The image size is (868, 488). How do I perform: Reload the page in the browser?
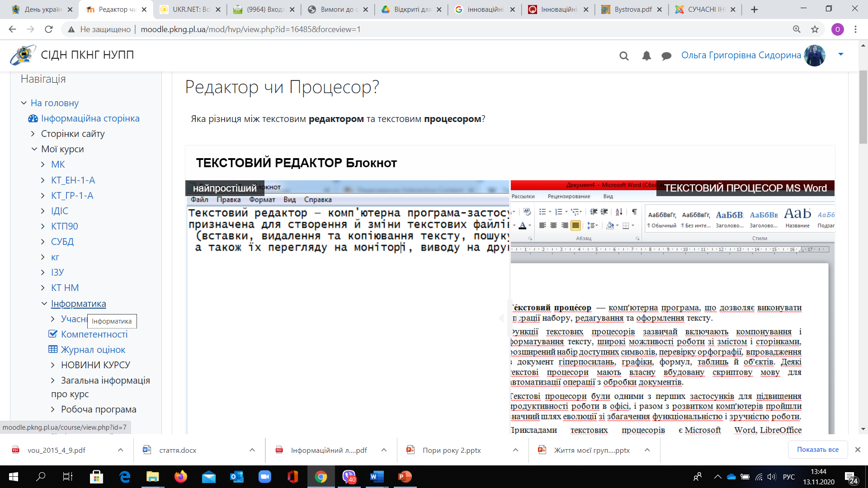pyautogui.click(x=48, y=29)
